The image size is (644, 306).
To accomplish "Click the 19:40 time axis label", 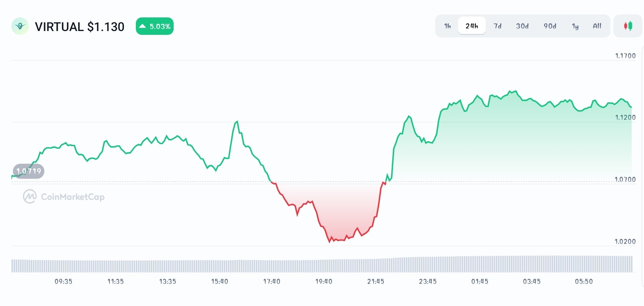I will tap(323, 281).
